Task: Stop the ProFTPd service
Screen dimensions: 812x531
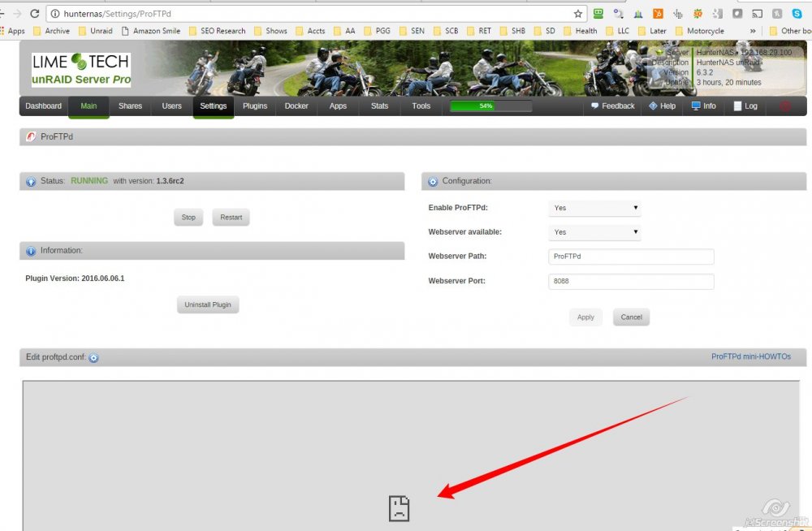Action: [x=188, y=218]
